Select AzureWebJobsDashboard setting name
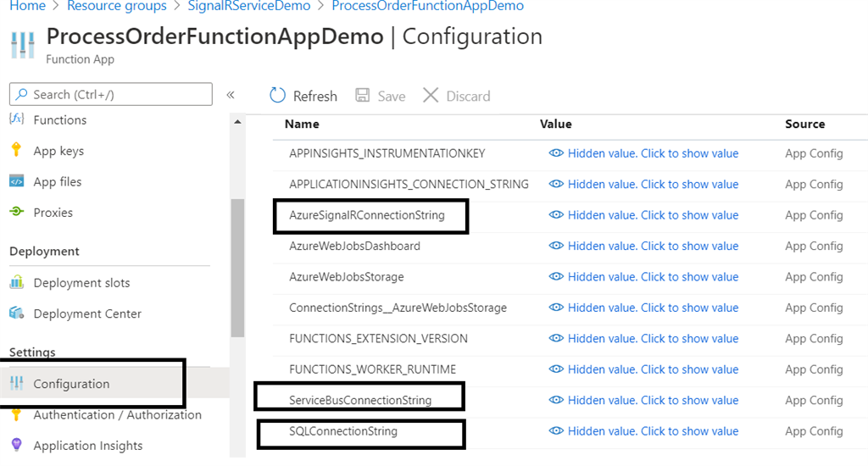Viewport: 868px width, 466px height. 354,246
